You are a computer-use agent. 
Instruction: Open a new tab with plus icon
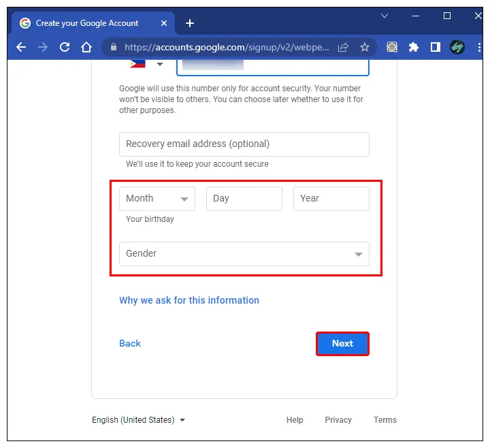pyautogui.click(x=190, y=23)
